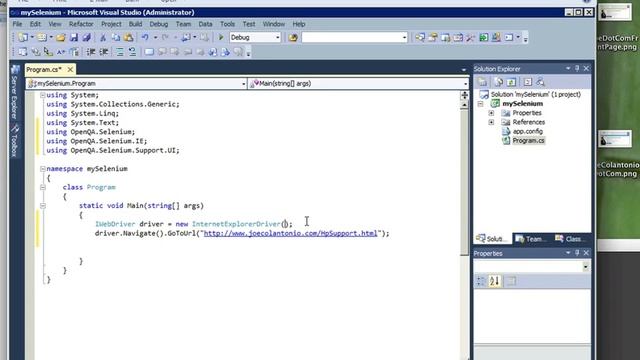Open the Refactor menu
This screenshot has height=360, width=640.
(81, 24)
